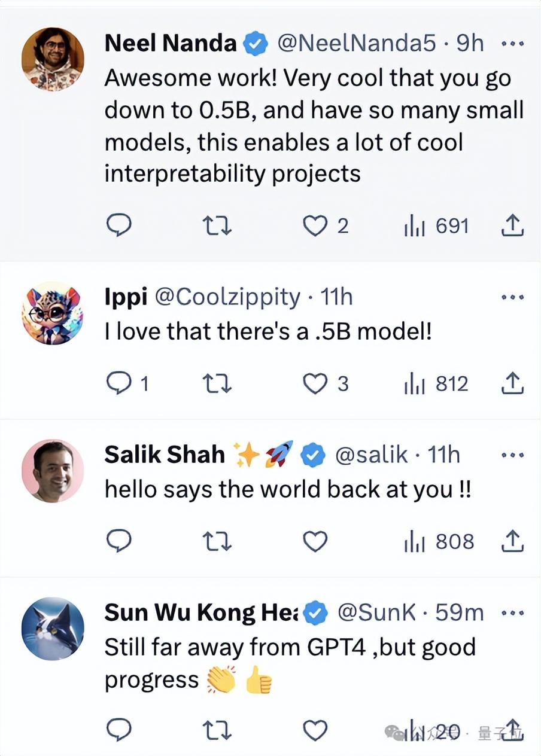541x756 pixels.
Task: Open @Coolzippity profile handle
Action: click(228, 297)
